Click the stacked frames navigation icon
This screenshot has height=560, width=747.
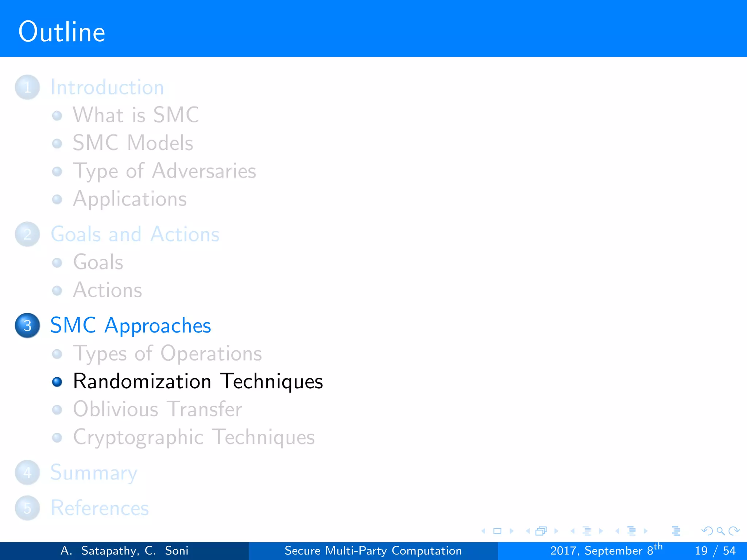pos(541,531)
